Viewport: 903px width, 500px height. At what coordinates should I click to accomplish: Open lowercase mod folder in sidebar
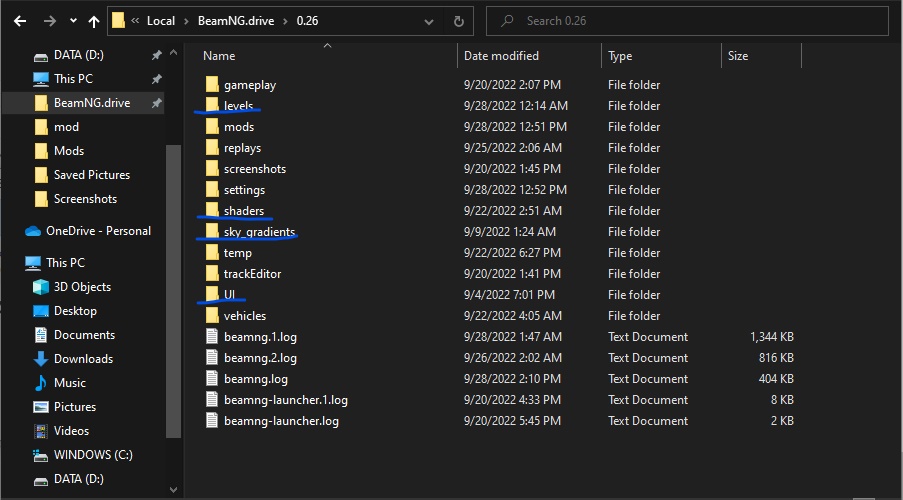(x=66, y=127)
